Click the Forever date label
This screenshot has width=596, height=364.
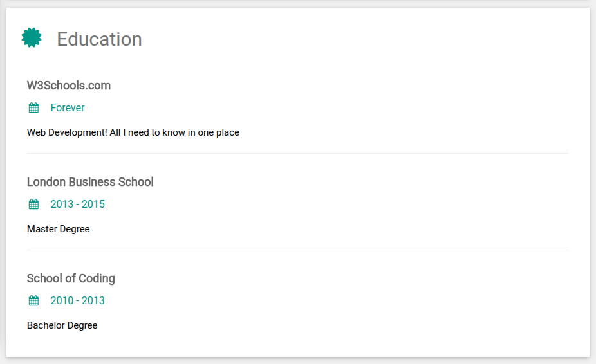(x=68, y=107)
